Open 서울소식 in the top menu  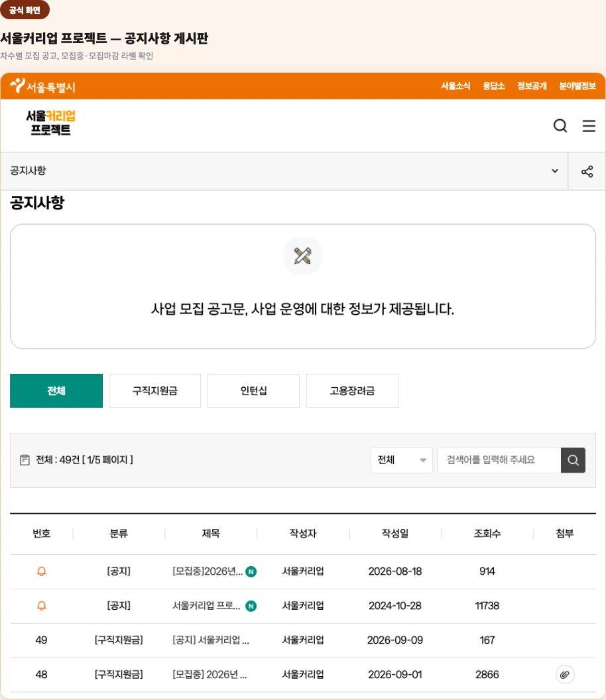[x=455, y=86]
